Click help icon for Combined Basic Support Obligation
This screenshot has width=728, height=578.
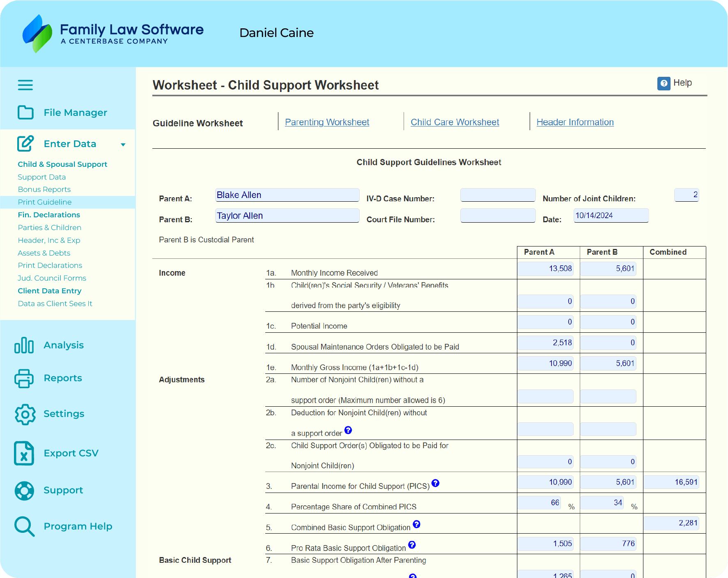click(x=416, y=524)
